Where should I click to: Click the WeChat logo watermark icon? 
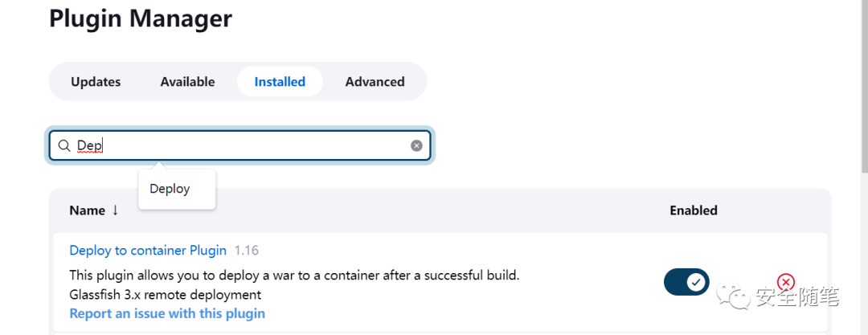pos(734,297)
